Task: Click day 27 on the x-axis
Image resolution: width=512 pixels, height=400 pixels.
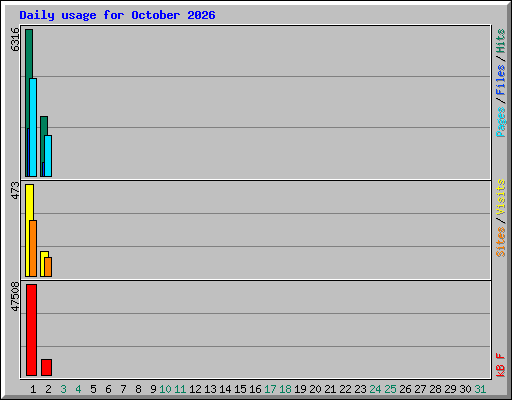Action: pos(420,389)
